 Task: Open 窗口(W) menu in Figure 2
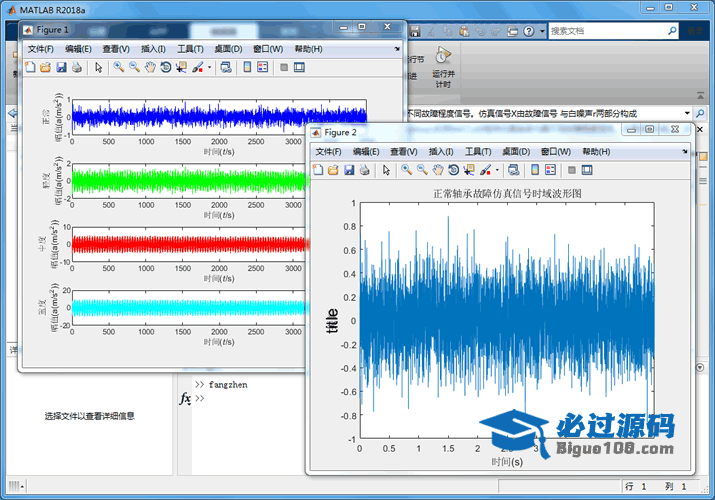555,151
